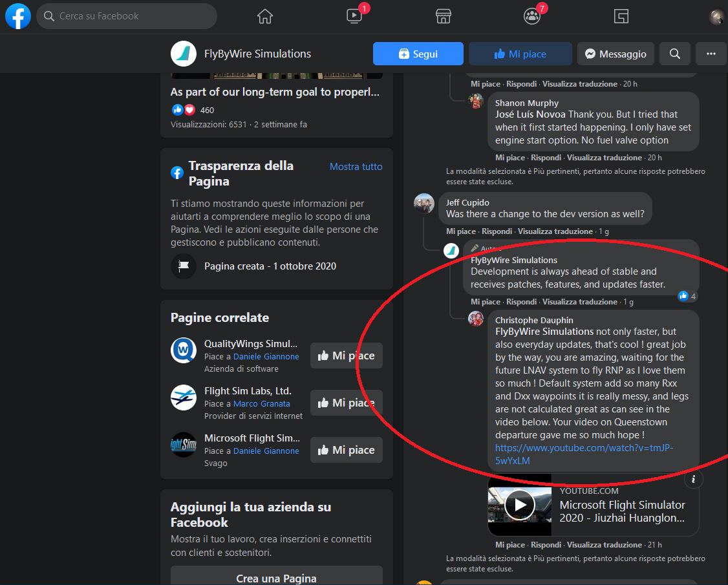Play the YouTube video thumbnail
Viewport: 728px width, 585px height.
coord(520,505)
